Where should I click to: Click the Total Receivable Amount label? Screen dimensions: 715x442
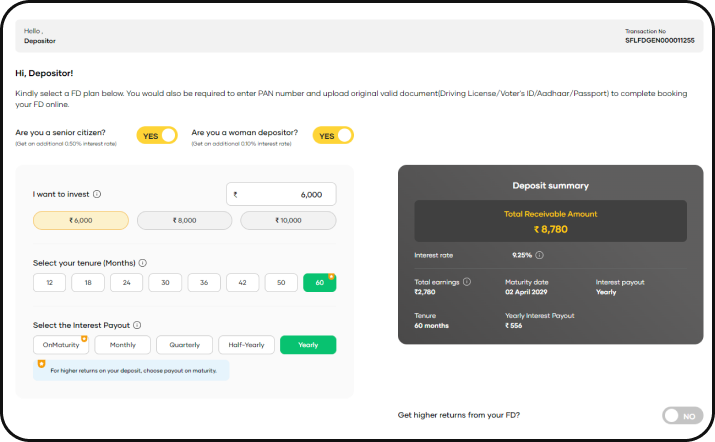550,214
